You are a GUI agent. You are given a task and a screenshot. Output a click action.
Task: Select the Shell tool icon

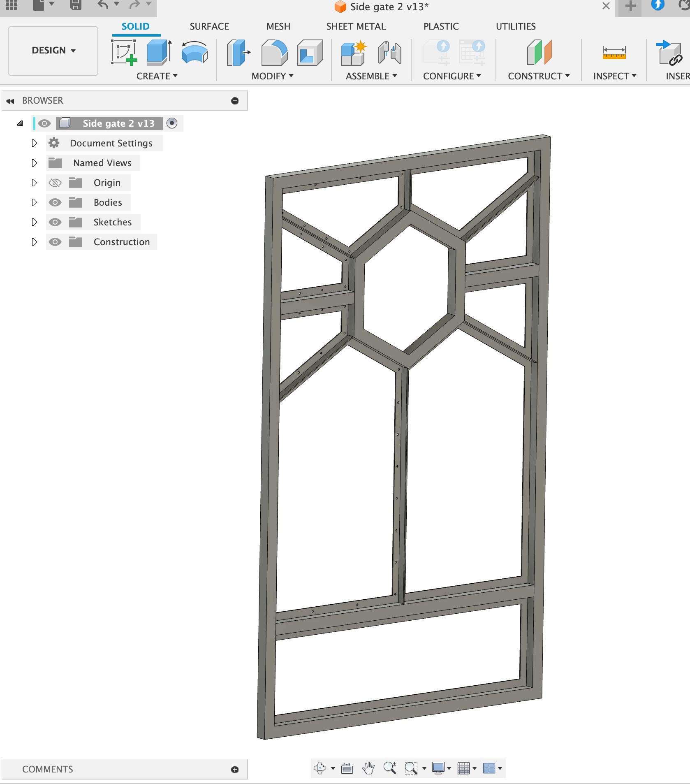click(310, 53)
